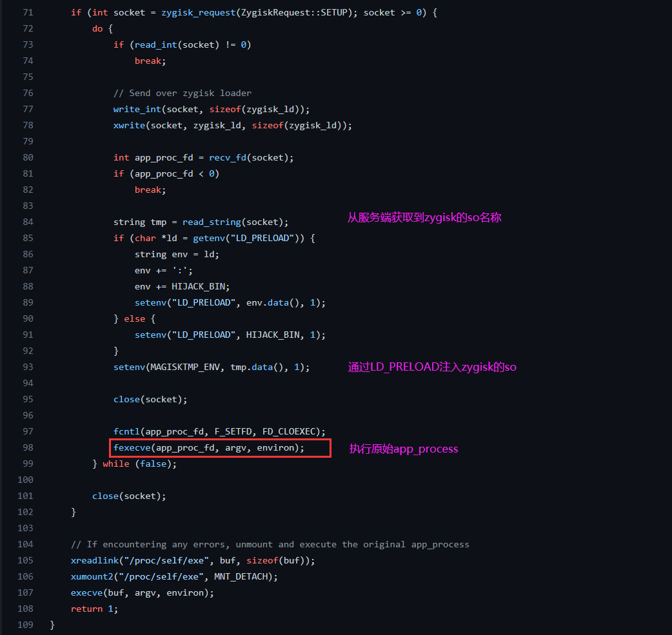Click the xumount2 call on line 106
This screenshot has width=672, height=635.
92,576
